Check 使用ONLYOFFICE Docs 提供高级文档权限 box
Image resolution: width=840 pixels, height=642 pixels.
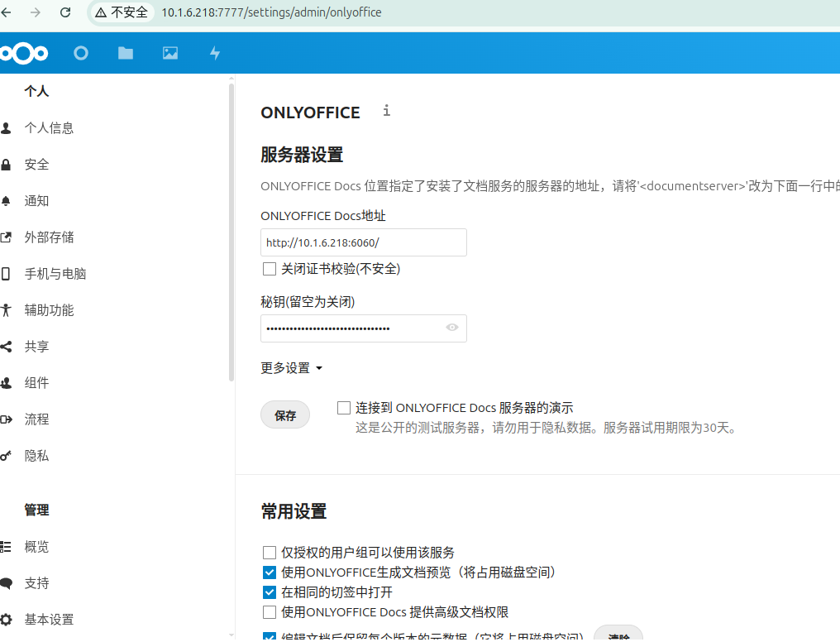[x=270, y=612]
